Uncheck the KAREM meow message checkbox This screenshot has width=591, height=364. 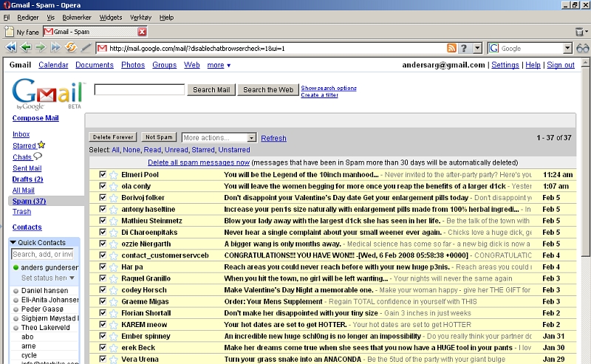pos(103,324)
